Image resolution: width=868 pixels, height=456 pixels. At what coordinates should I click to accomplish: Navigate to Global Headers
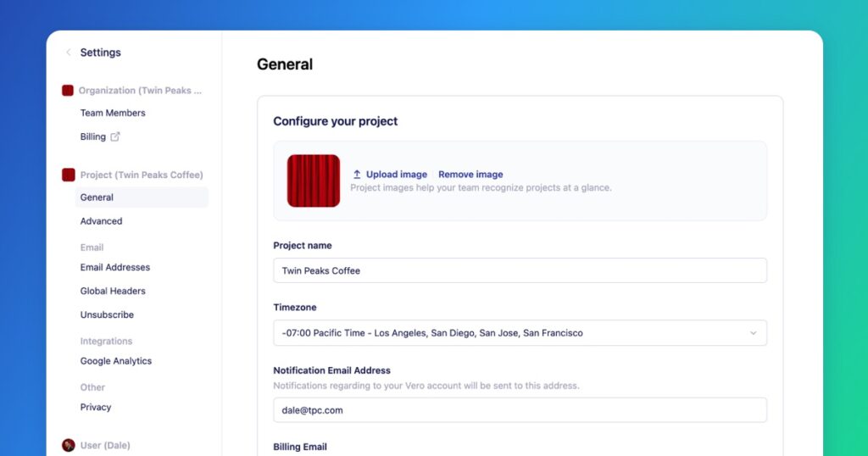[x=113, y=291]
